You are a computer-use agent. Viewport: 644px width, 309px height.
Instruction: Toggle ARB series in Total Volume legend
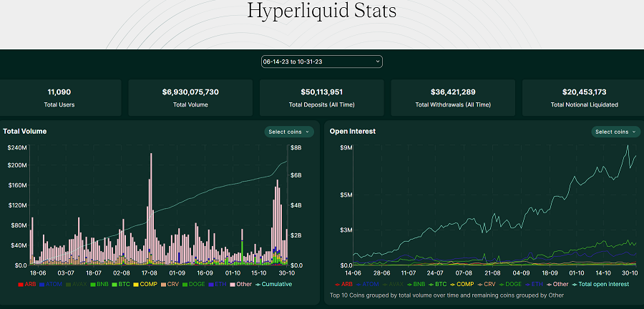27,284
